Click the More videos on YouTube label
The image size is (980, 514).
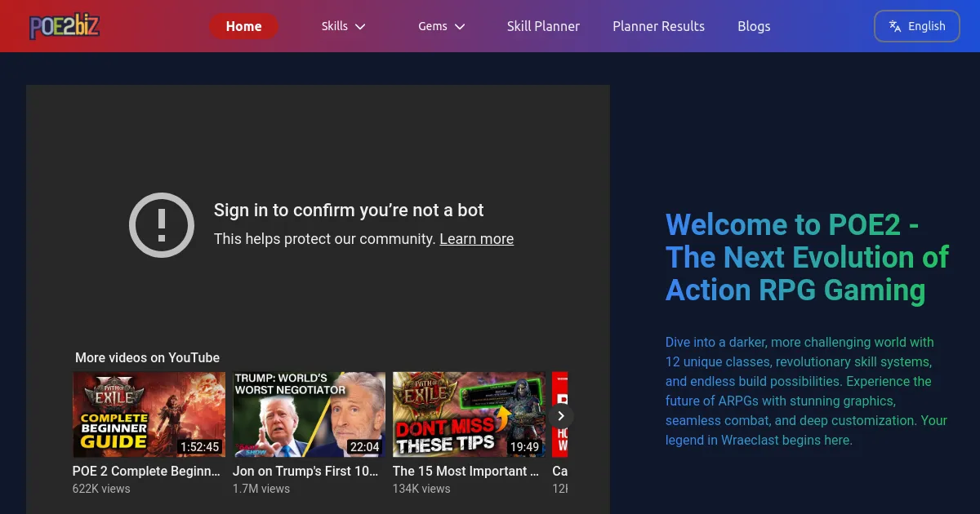point(147,357)
